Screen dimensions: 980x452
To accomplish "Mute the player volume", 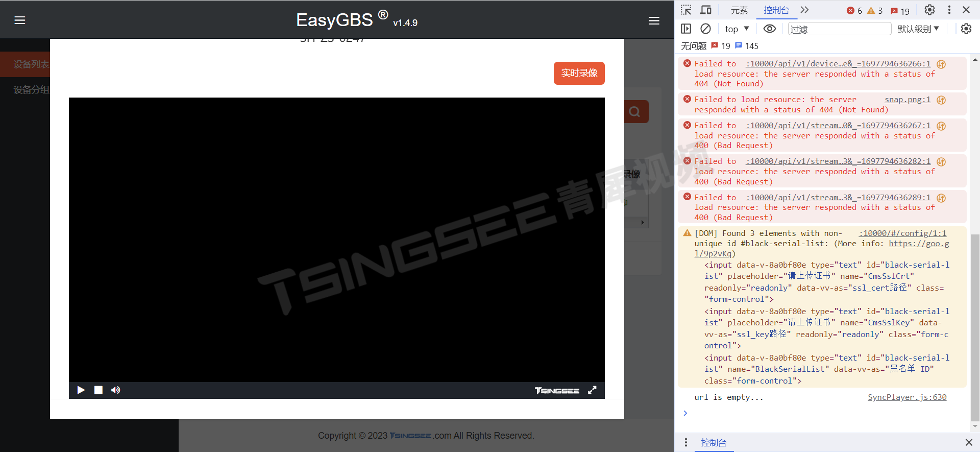I will tap(116, 390).
